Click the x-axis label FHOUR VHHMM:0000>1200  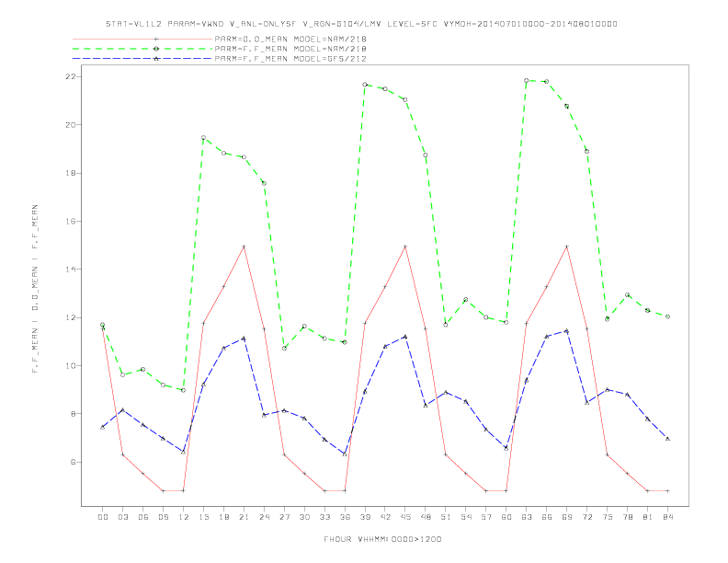(382, 539)
